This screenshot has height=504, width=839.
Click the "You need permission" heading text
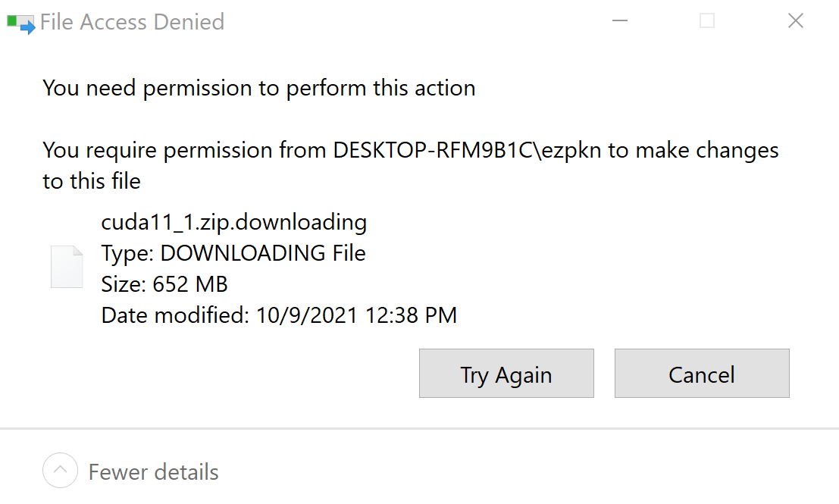(258, 88)
